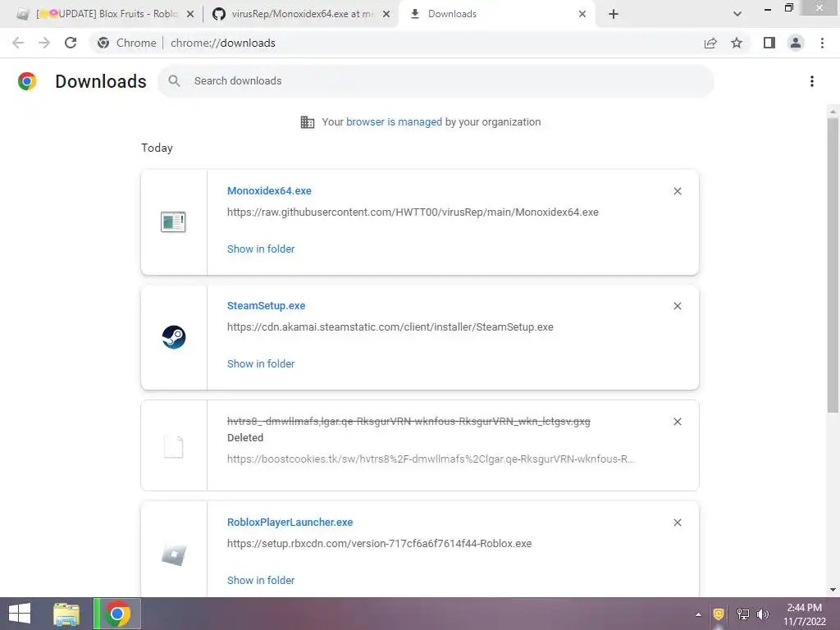Open the network tray icon
840x630 pixels.
742,614
